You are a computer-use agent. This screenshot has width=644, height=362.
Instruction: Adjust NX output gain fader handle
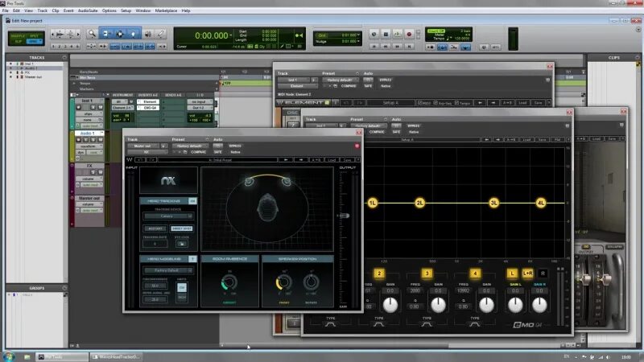point(344,216)
